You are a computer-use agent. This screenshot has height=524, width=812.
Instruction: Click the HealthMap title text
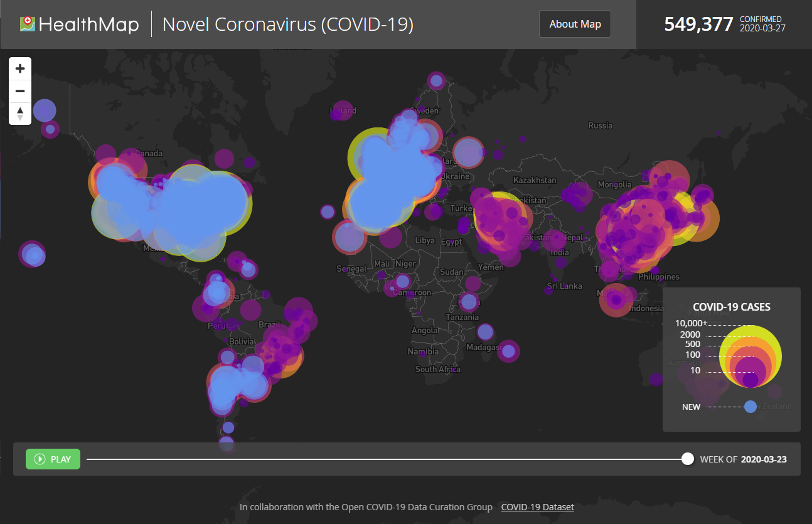[88, 24]
